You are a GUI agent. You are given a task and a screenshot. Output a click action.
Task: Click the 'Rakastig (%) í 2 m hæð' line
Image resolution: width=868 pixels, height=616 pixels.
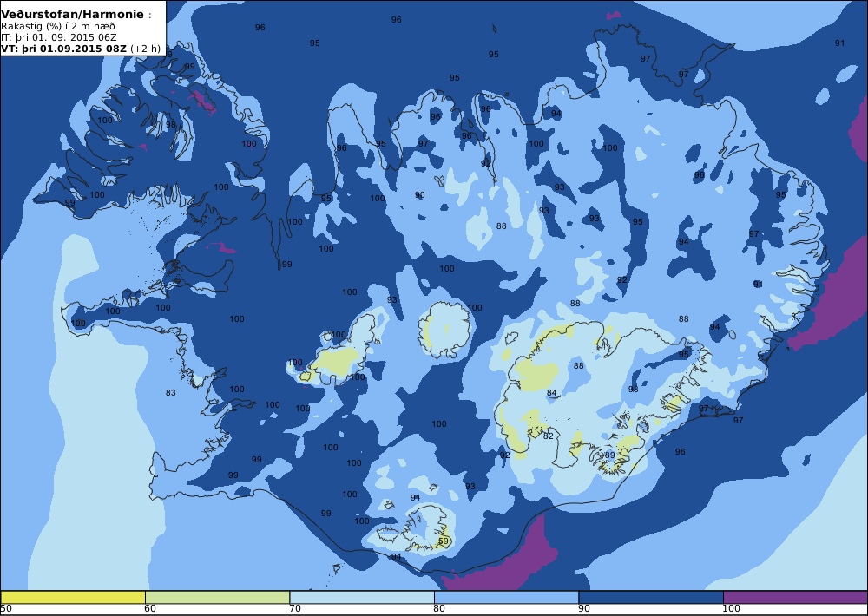(58, 27)
